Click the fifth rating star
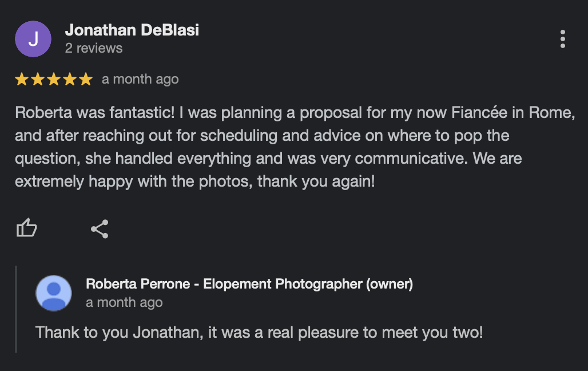 (86, 80)
